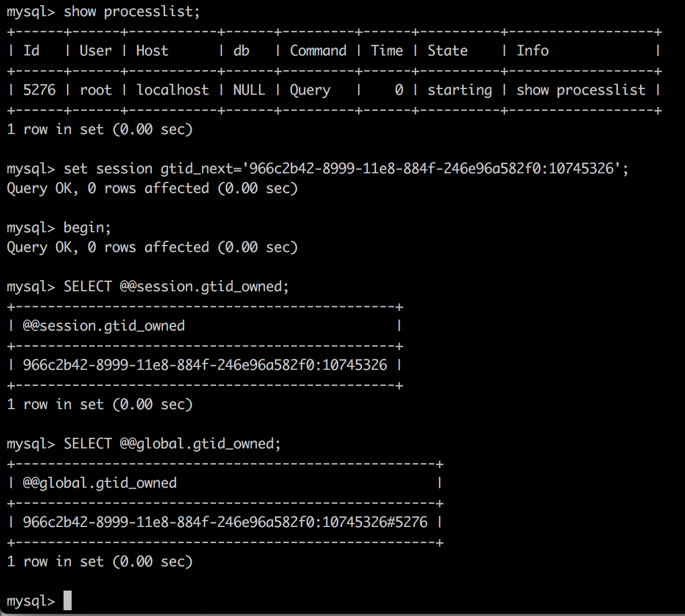The height and width of the screenshot is (616, 685).
Task: Click the 'NULL' db value
Action: point(249,90)
